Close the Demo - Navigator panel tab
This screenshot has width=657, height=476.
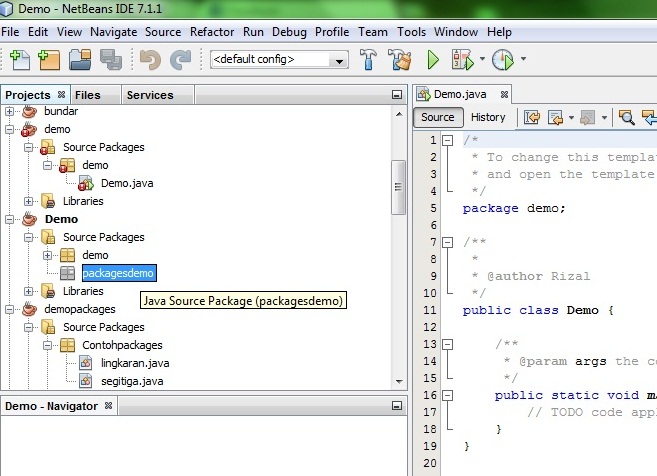point(108,406)
